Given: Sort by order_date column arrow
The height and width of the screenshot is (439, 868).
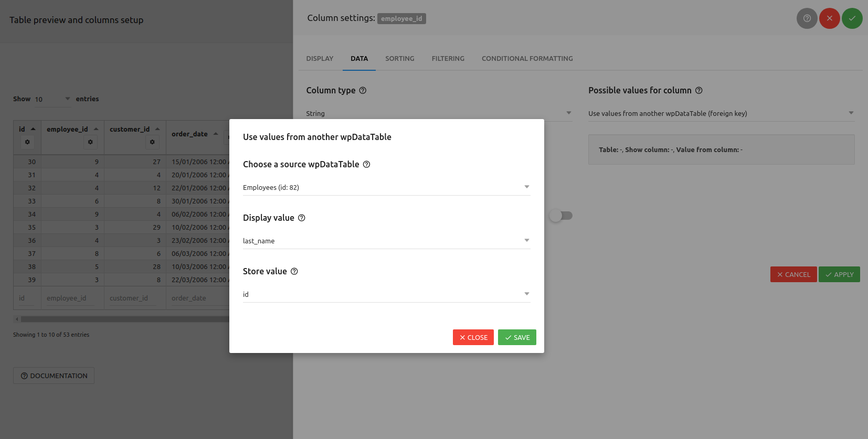Looking at the screenshot, I should tap(216, 134).
